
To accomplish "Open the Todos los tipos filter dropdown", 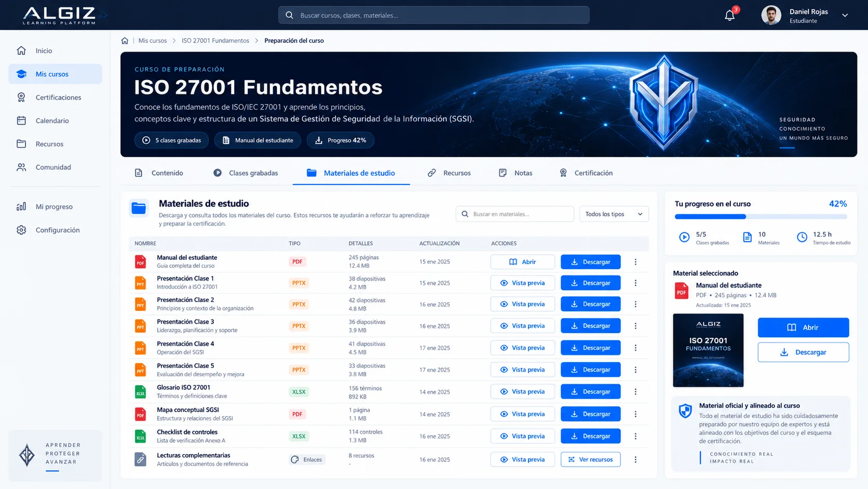I will click(614, 214).
